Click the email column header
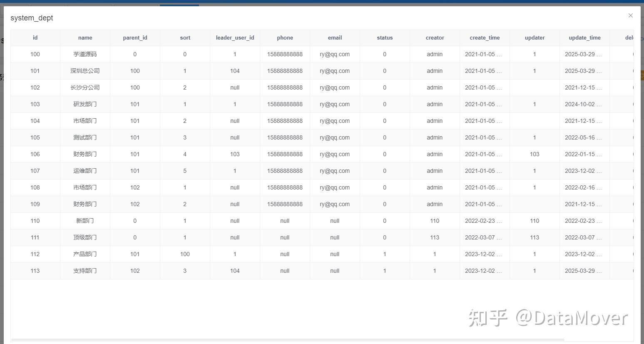This screenshot has width=644, height=344. (x=335, y=37)
